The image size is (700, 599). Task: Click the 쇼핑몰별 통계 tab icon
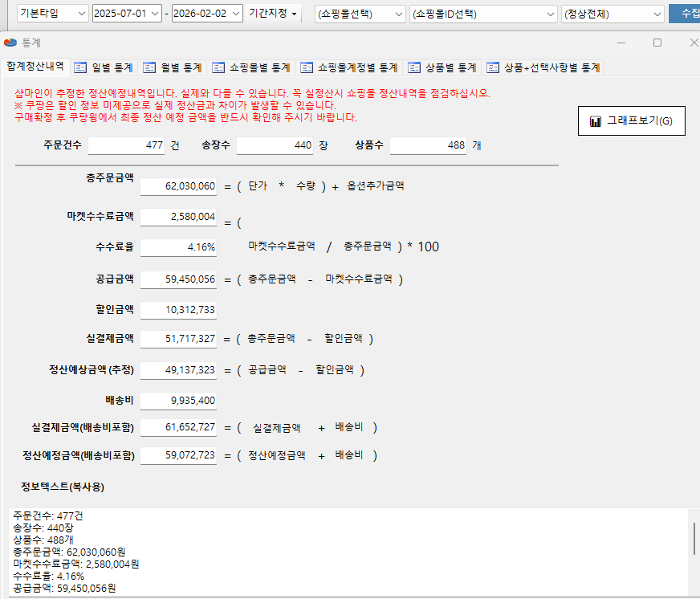point(218,67)
